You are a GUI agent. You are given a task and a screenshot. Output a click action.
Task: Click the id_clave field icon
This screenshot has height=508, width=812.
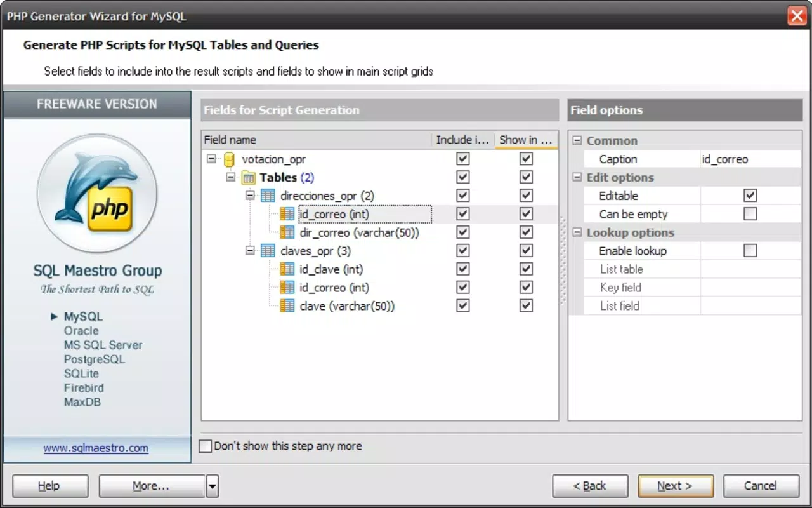point(287,269)
